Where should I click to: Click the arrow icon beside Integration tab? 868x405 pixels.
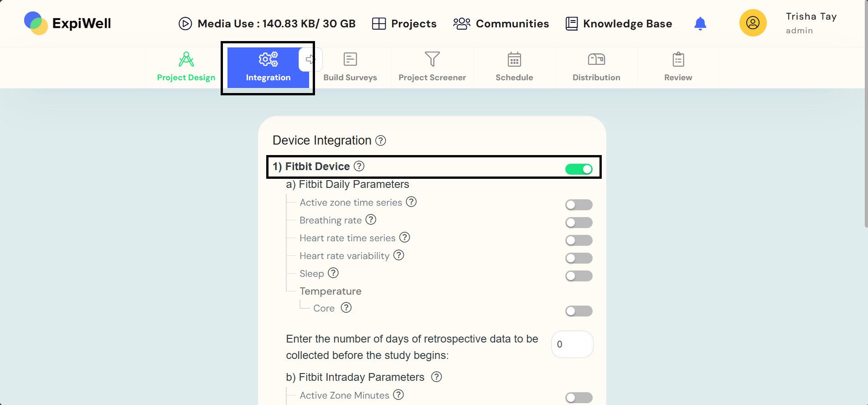pyautogui.click(x=310, y=59)
